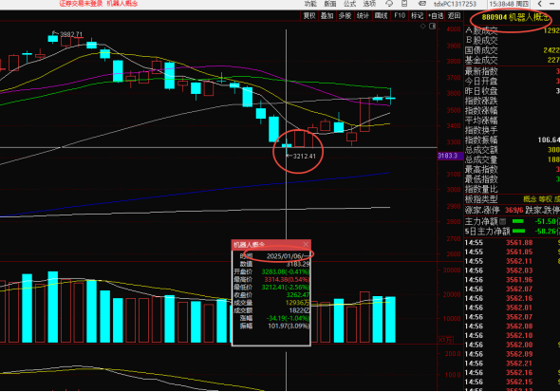Screen dimensions: 560x392
Task: Click the clipboard icon in title bar
Action: (x=404, y=4)
